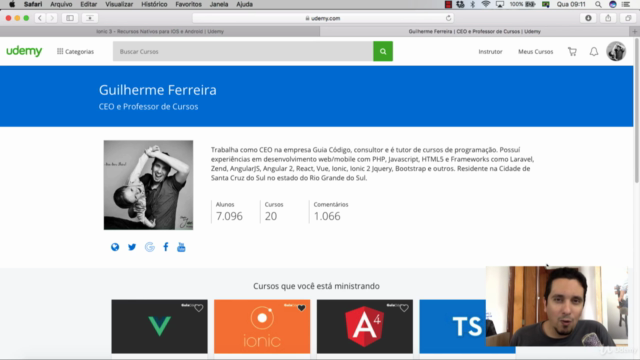Open Notification Center list icon
Viewport: 640px width, 360px height.
click(626, 4)
